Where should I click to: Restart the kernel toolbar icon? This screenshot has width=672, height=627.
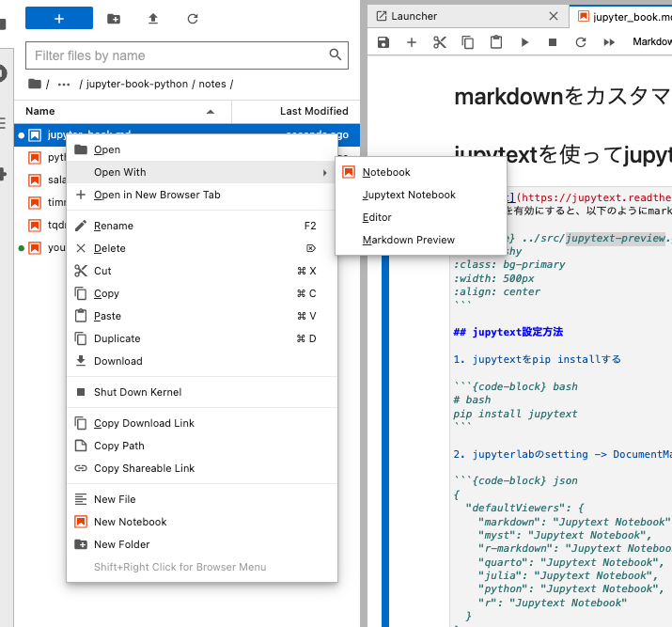581,42
